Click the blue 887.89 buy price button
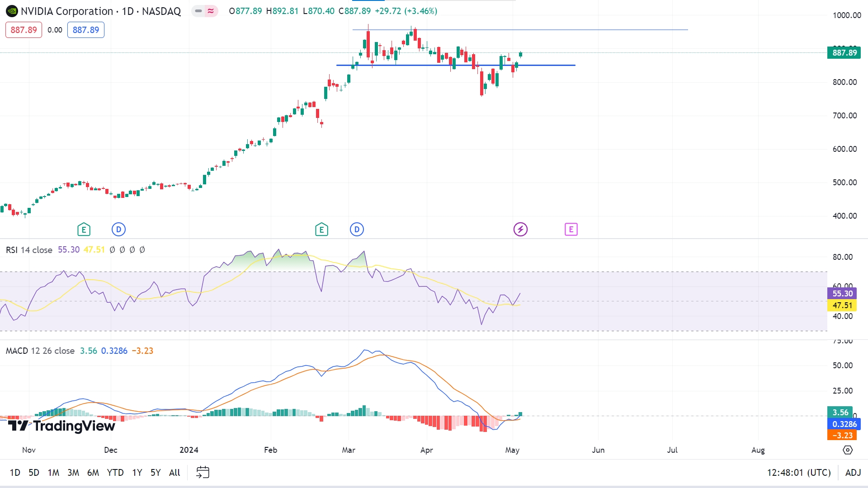The width and height of the screenshot is (868, 488). click(x=86, y=30)
